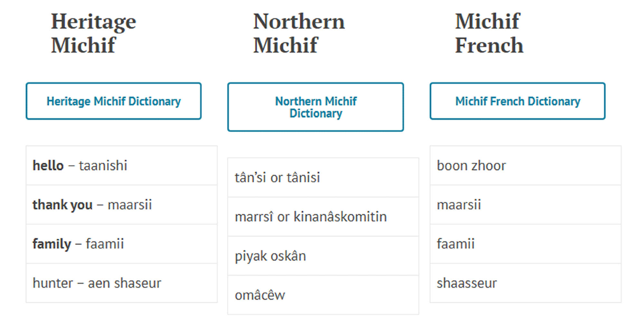Viewport: 644px width, 321px height.
Task: Click the Northern Michif word "marrsî"
Action: coord(254,217)
